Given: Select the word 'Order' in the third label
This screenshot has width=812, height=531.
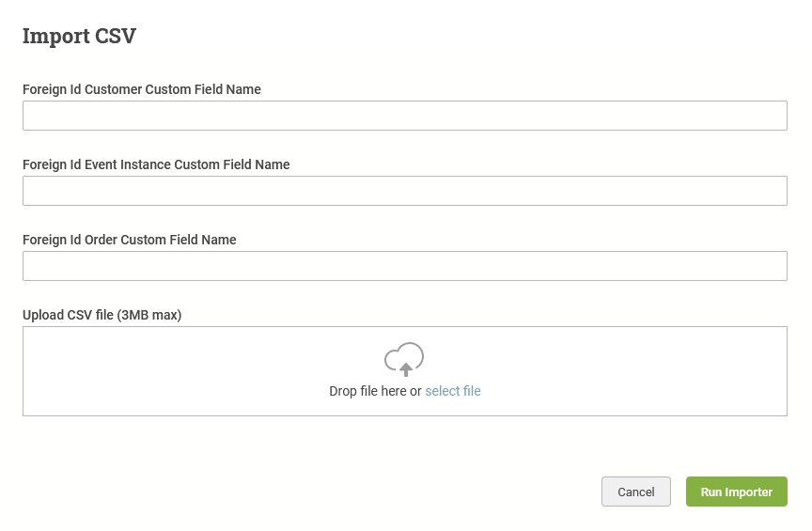Looking at the screenshot, I should pyautogui.click(x=101, y=240).
